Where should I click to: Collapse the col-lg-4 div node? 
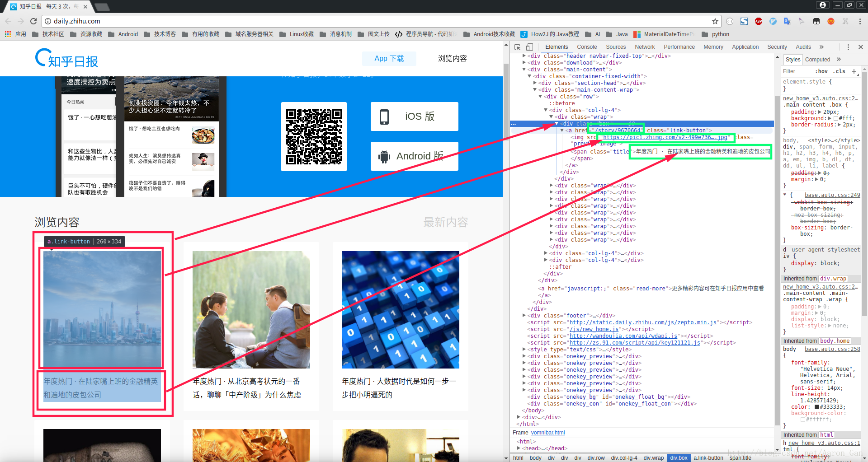(546, 110)
